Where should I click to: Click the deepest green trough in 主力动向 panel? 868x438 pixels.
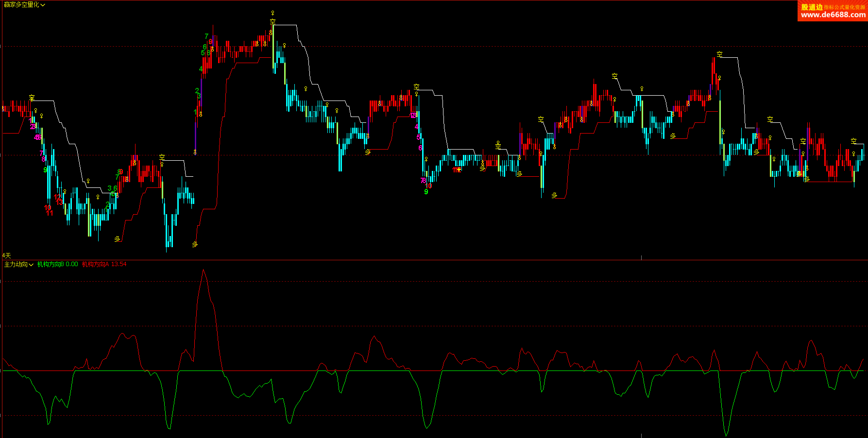click(x=726, y=435)
